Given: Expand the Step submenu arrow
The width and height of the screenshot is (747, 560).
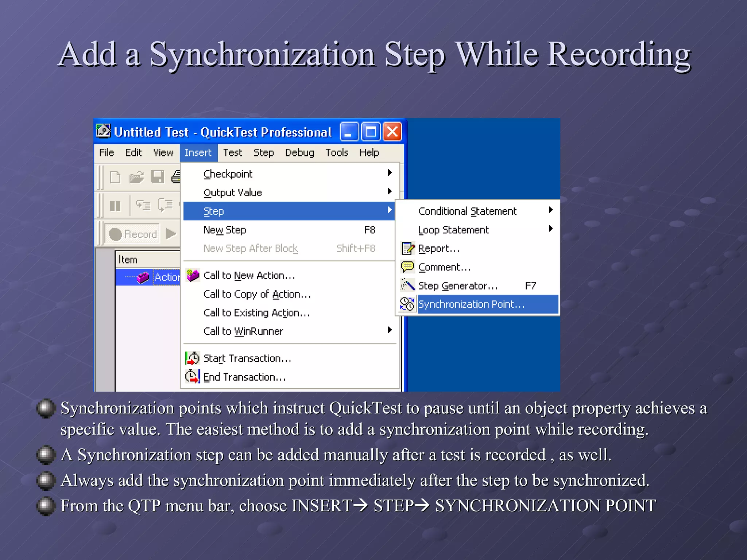Looking at the screenshot, I should pos(390,210).
